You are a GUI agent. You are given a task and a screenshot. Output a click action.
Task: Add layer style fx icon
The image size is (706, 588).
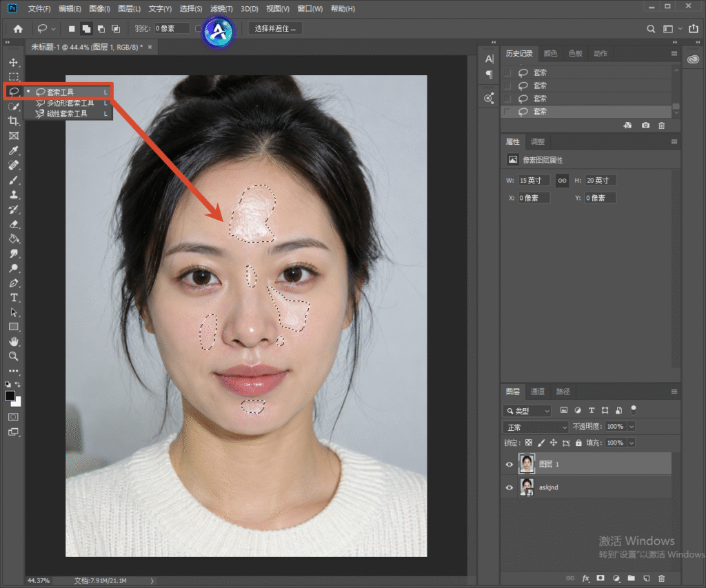coord(585,578)
